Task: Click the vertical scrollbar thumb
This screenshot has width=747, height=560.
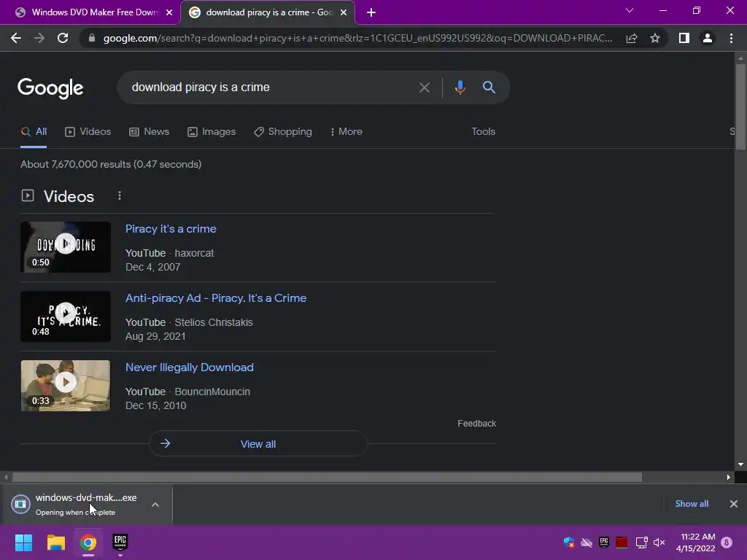Action: [740, 107]
